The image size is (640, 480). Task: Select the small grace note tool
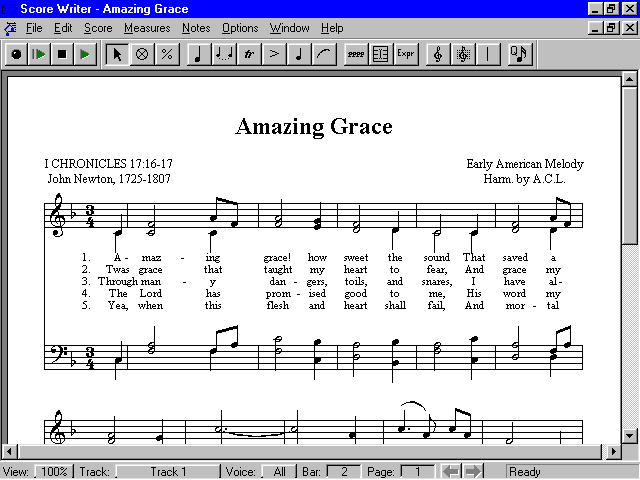point(299,54)
